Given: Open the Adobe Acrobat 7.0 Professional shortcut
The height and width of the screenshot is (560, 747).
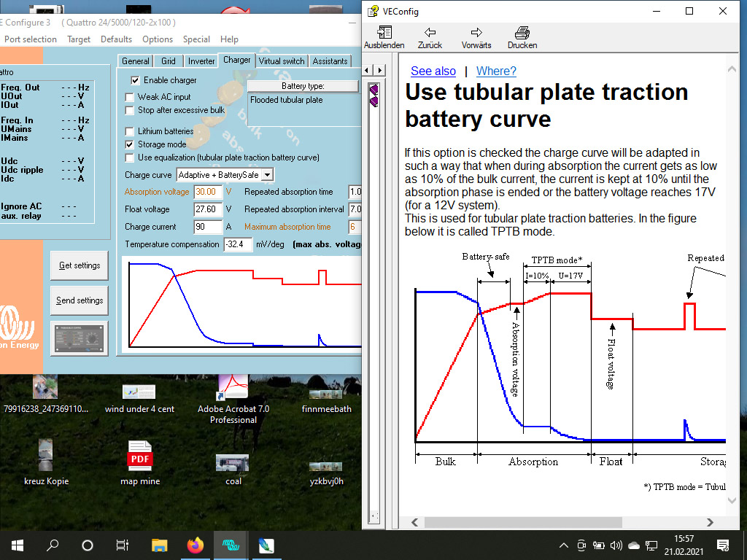Looking at the screenshot, I should [233, 386].
